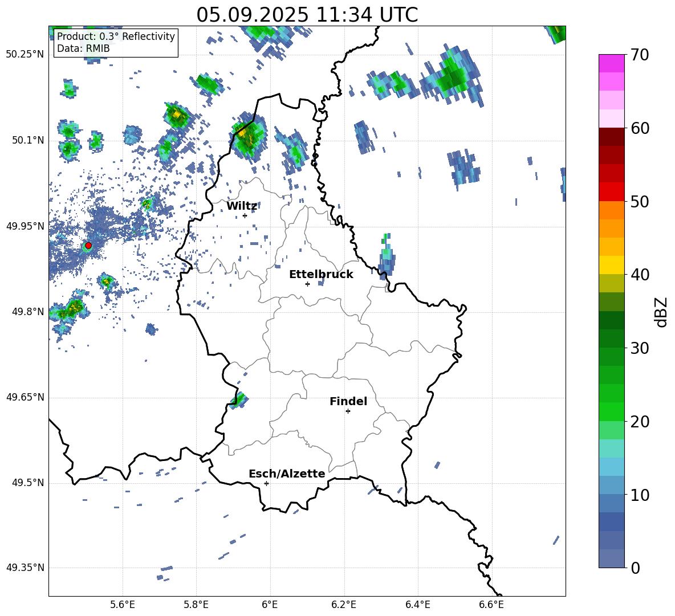The width and height of the screenshot is (675, 616).
Task: Pick the yellow colorbar band above 40
Action: pyautogui.click(x=611, y=265)
